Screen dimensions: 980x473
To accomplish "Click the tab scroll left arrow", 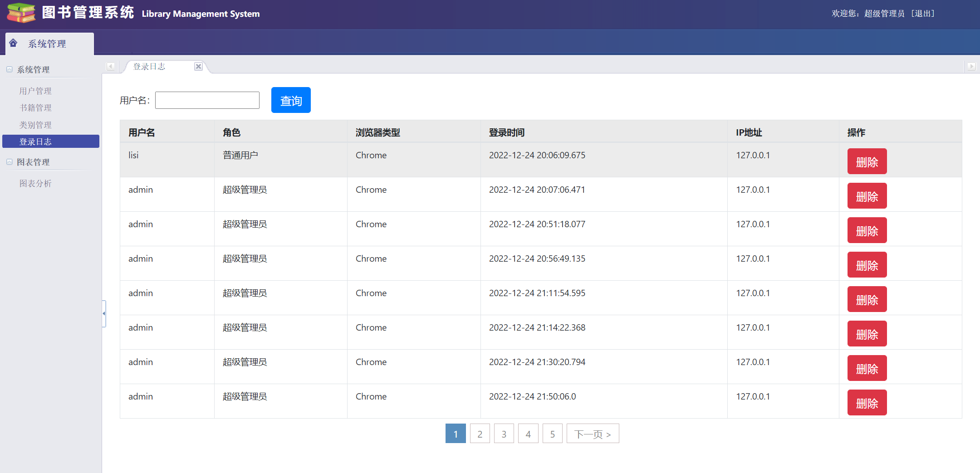I will tap(111, 67).
